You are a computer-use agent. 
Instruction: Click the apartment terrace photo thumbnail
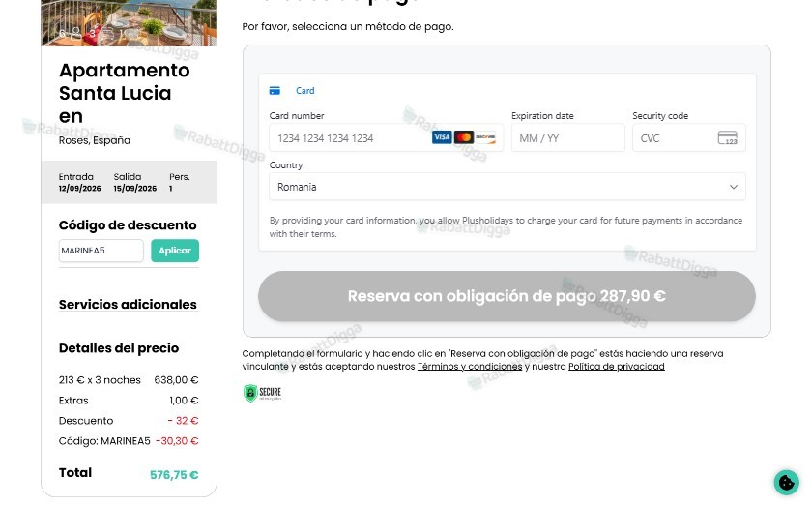129,23
